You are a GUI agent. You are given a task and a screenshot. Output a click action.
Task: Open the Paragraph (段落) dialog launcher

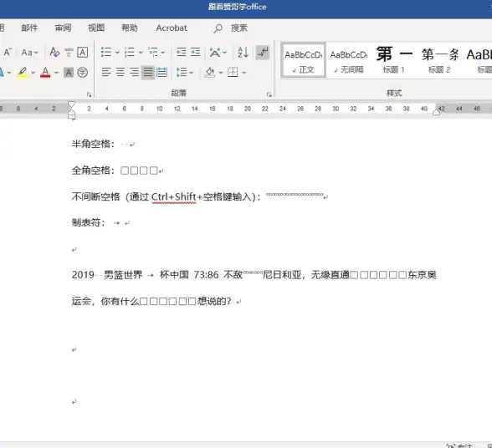pos(269,94)
